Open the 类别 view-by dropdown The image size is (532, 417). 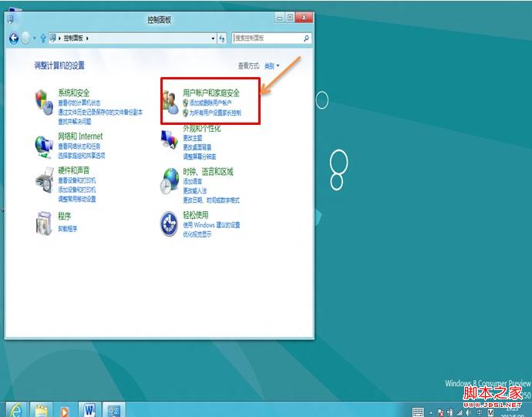[x=271, y=66]
